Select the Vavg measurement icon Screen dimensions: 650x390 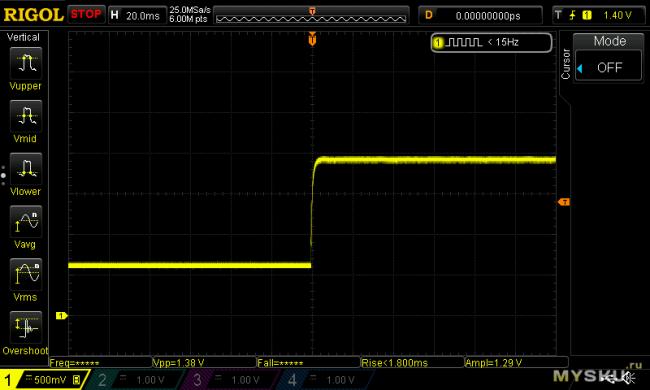pyautogui.click(x=26, y=221)
